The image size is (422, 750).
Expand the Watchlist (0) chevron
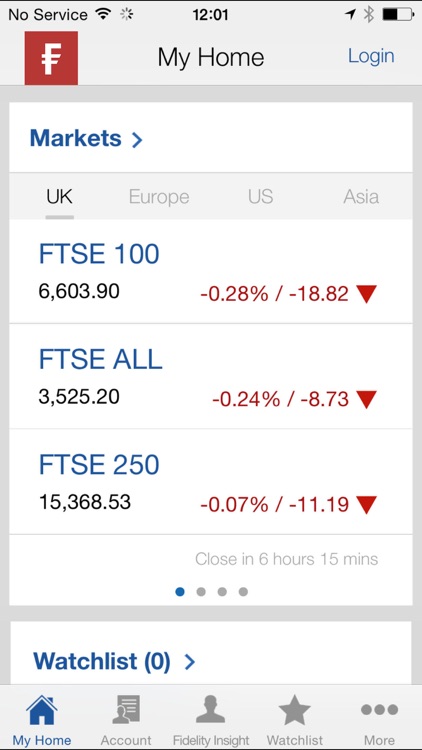(x=190, y=662)
